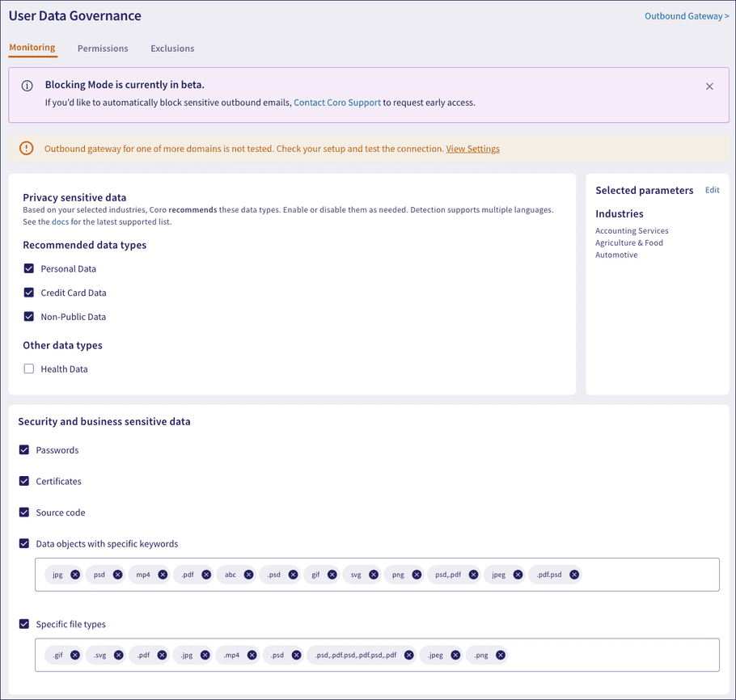Viewport: 736px width, 700px height.
Task: Uncheck Source code detection
Action: [x=24, y=512]
